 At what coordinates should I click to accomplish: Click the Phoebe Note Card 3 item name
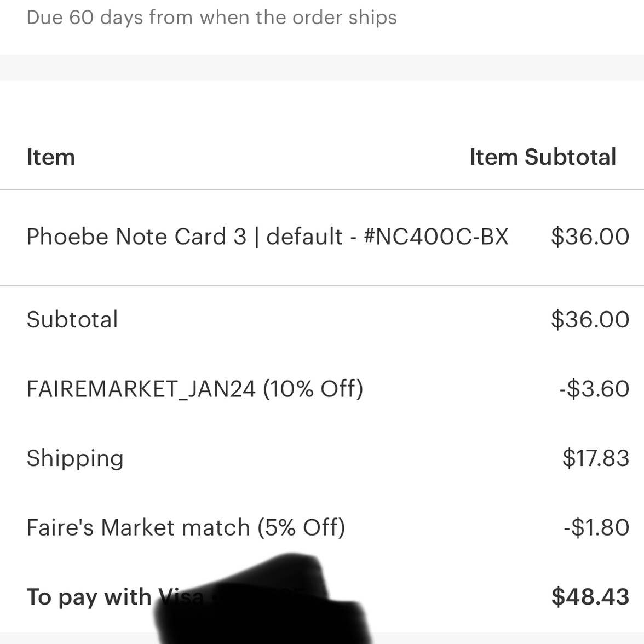137,237
